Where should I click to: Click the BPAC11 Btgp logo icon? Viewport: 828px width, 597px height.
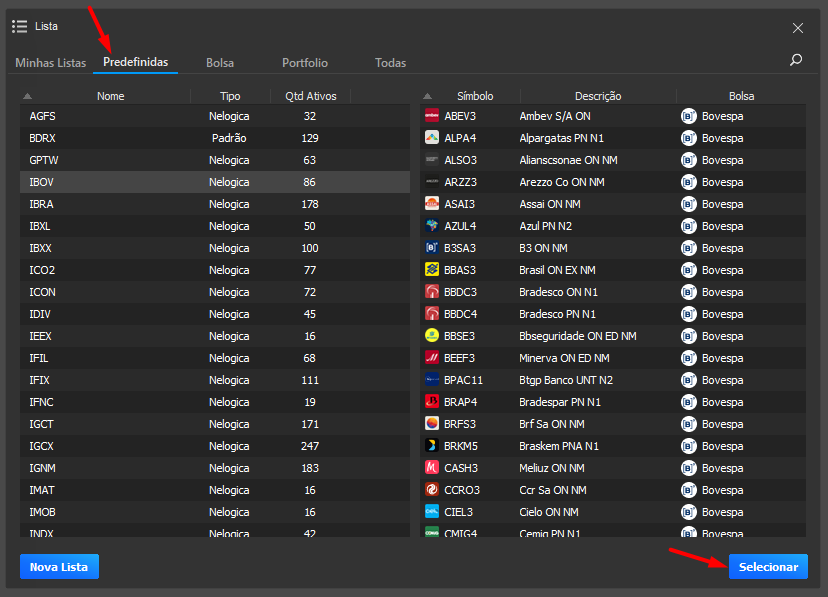[432, 380]
